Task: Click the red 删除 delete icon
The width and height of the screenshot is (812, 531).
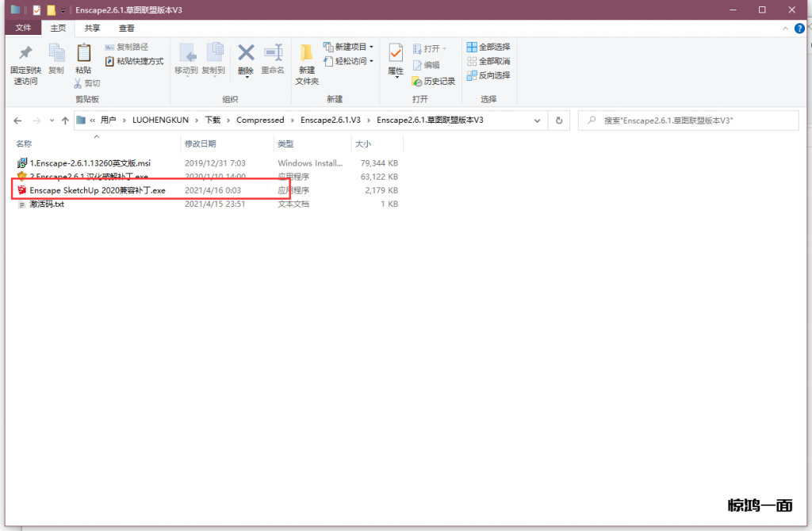Action: [246, 55]
